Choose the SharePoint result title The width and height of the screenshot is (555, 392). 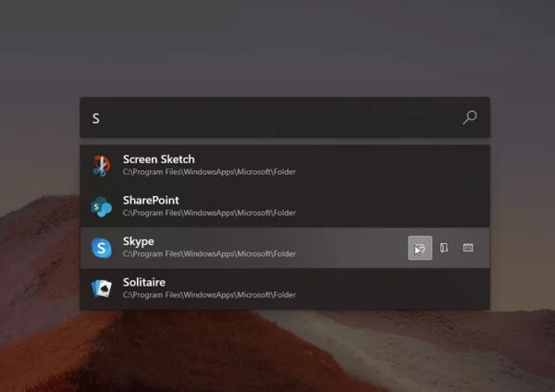click(151, 200)
